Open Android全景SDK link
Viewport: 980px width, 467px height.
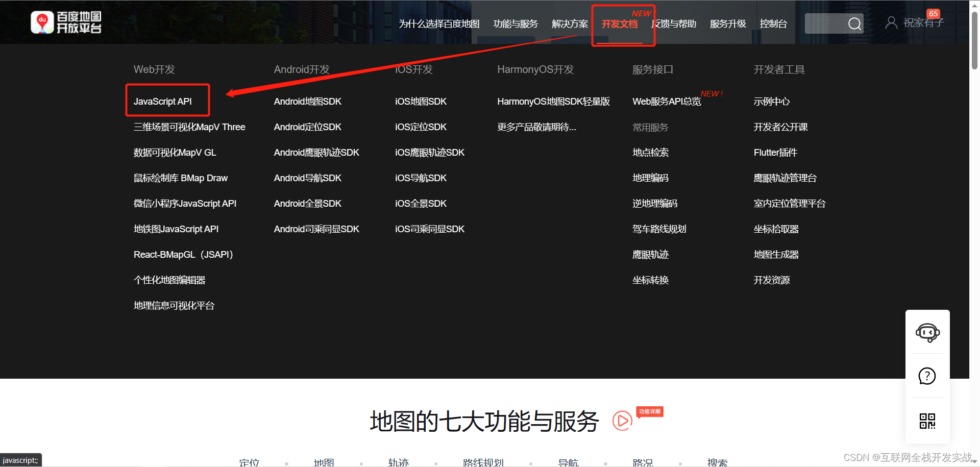308,204
